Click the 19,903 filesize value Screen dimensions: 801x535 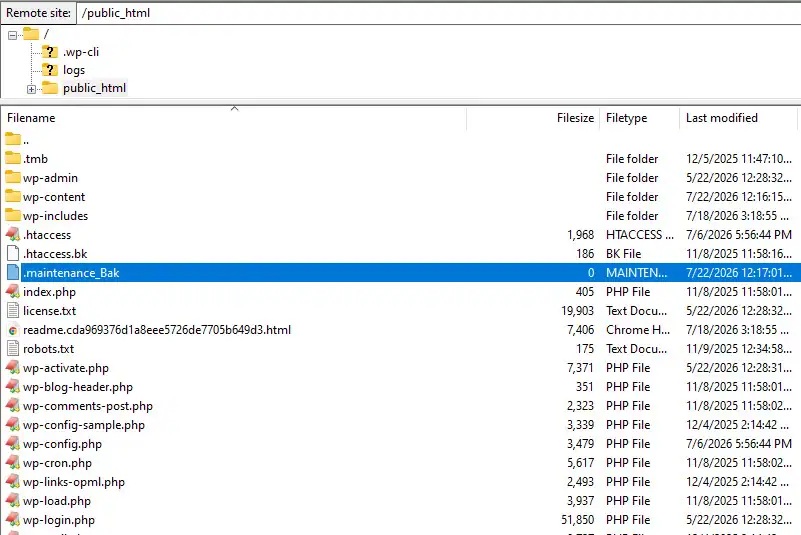pyautogui.click(x=577, y=311)
